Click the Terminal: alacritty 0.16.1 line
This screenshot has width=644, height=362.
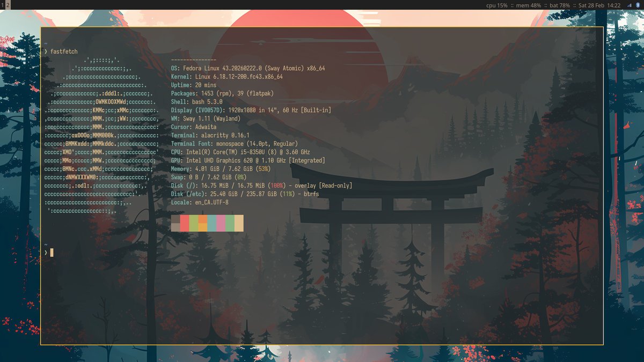210,135
